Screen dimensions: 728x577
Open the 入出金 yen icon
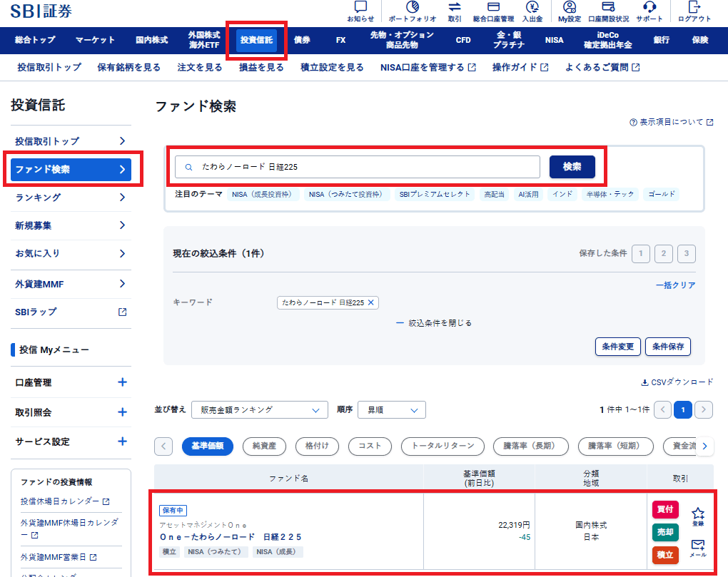532,7
